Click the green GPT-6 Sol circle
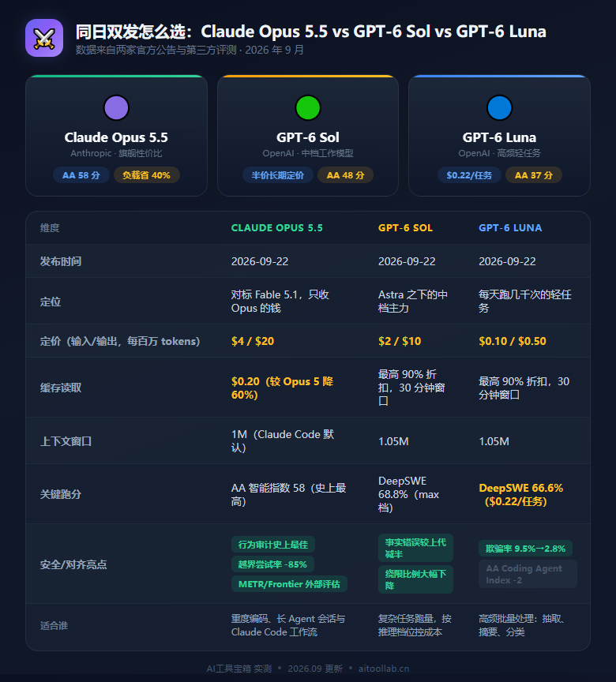 click(x=308, y=107)
